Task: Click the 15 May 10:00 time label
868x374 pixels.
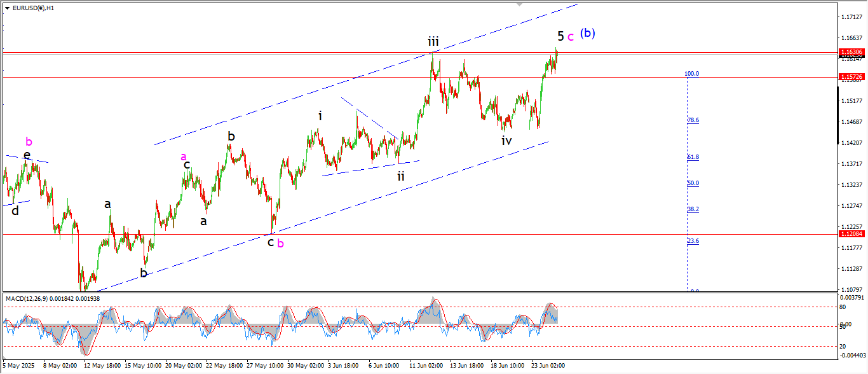Action: click(x=142, y=366)
